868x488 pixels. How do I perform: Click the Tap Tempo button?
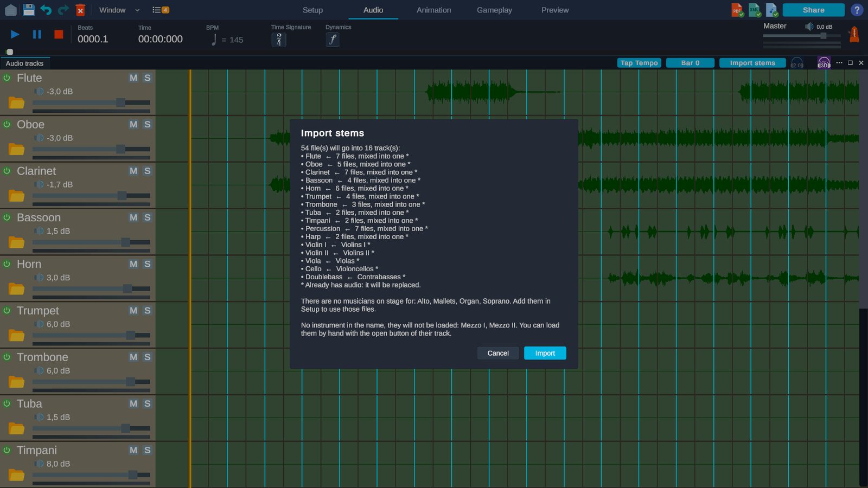pos(639,63)
